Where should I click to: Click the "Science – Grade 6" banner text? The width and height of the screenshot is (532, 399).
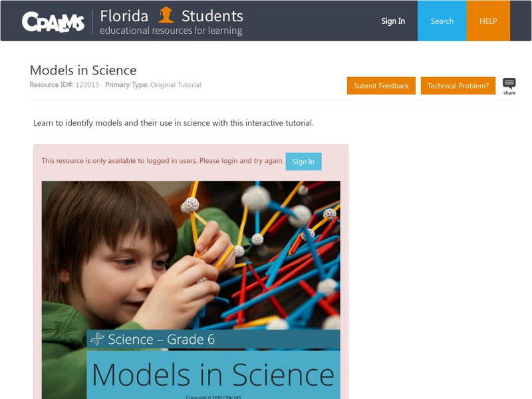161,339
